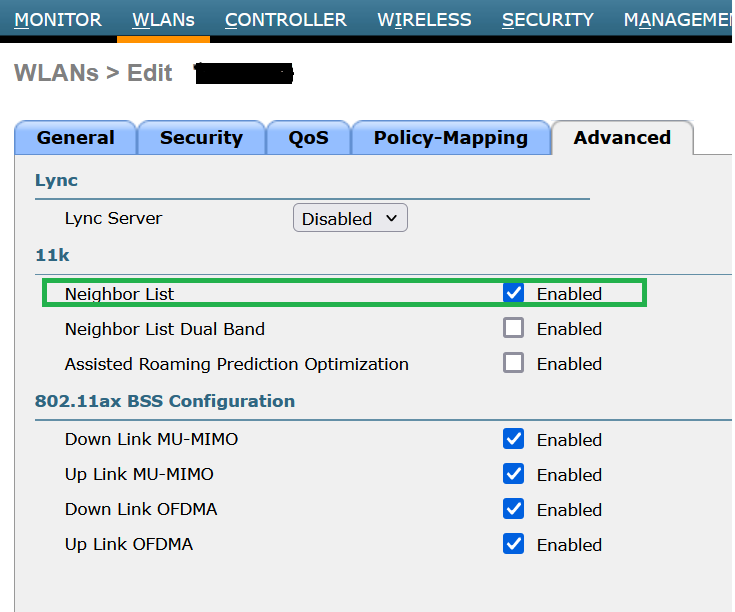Click the 'Lync' section heading

pyautogui.click(x=56, y=180)
